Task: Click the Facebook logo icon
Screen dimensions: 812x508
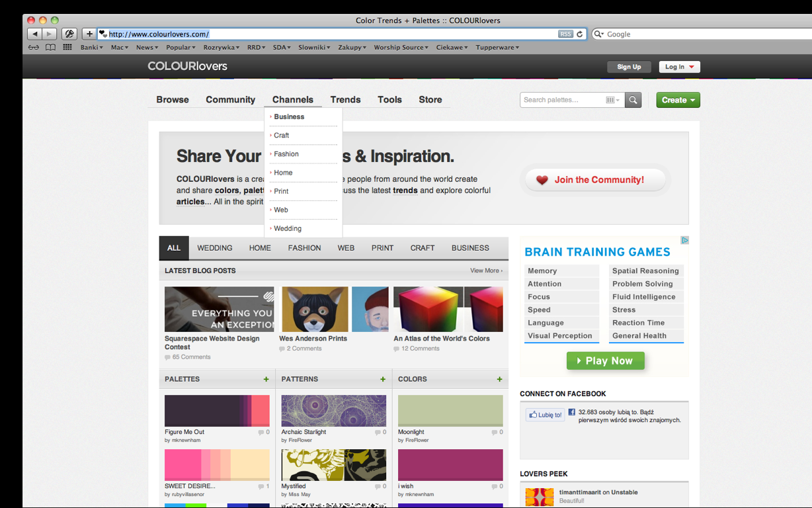Action: 572,412
